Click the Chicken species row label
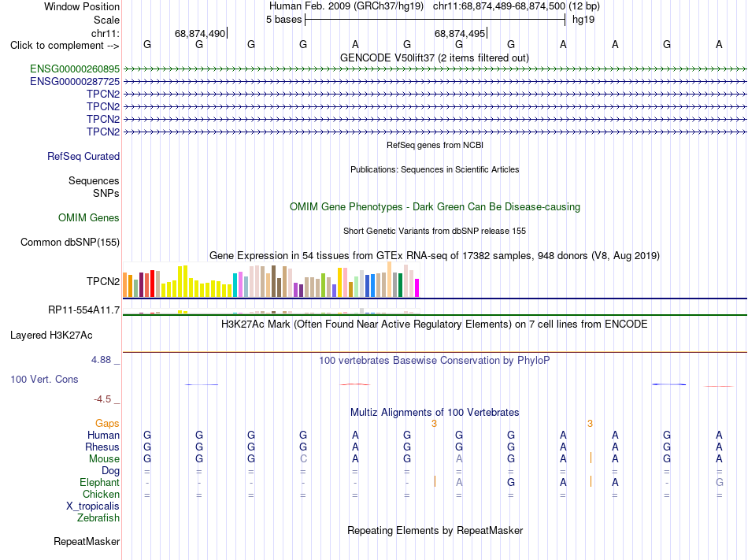Viewport: 748px width, 560px height. click(x=101, y=494)
